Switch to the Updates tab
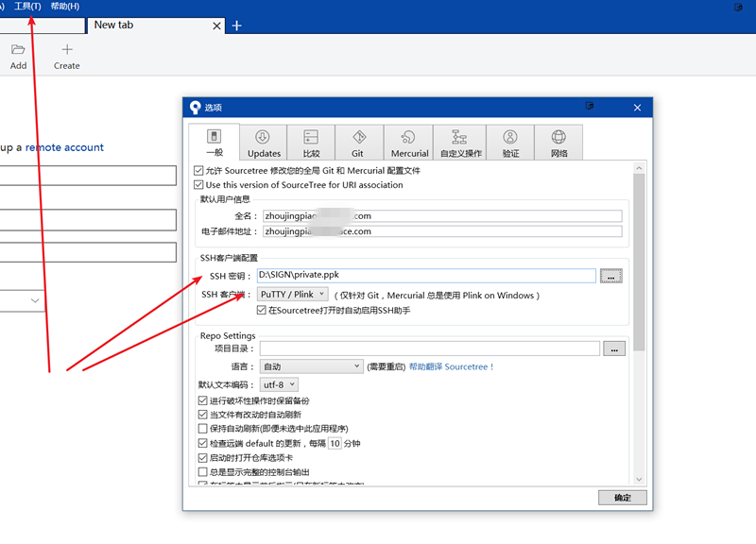Viewport: 756px width, 544px height. 264,143
